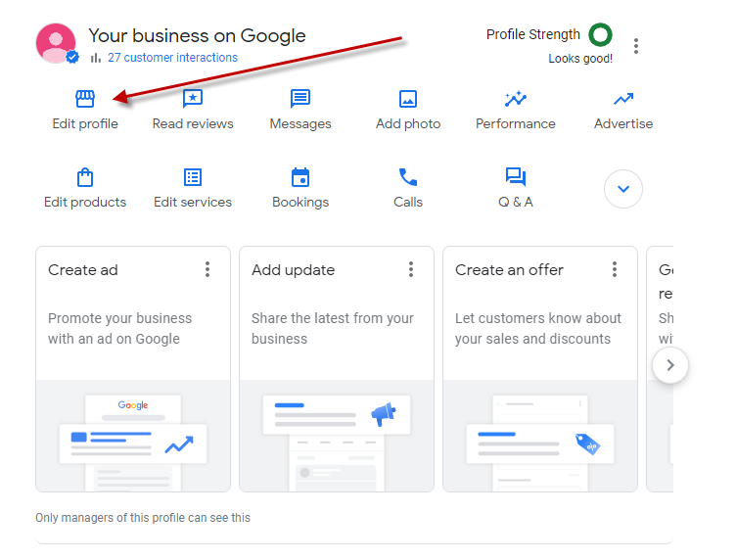The image size is (736, 560).
Task: Click the Profile Strength green circle
Action: 600,34
